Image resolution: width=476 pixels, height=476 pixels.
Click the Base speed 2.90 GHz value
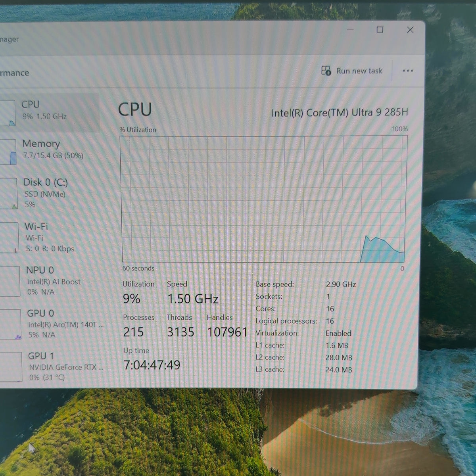tap(341, 284)
